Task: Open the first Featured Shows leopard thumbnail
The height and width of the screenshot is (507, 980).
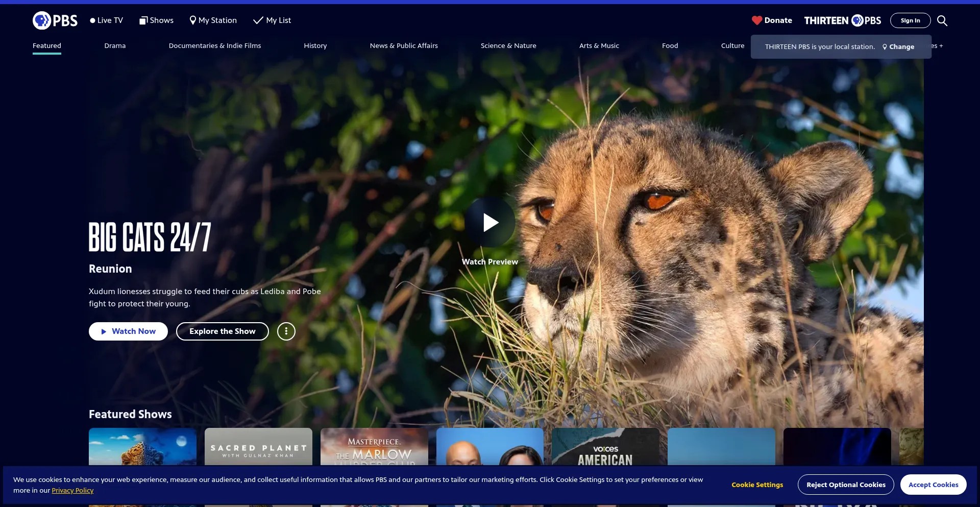Action: pyautogui.click(x=142, y=447)
